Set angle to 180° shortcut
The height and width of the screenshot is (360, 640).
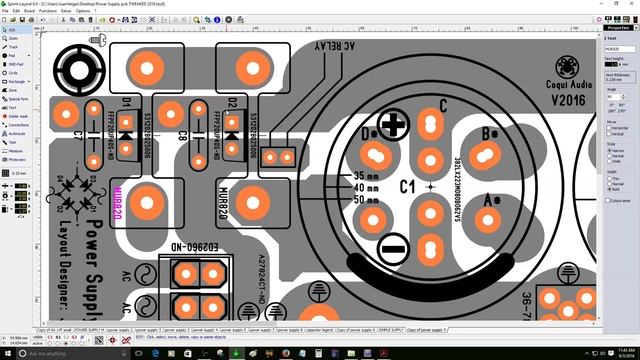(x=612, y=111)
